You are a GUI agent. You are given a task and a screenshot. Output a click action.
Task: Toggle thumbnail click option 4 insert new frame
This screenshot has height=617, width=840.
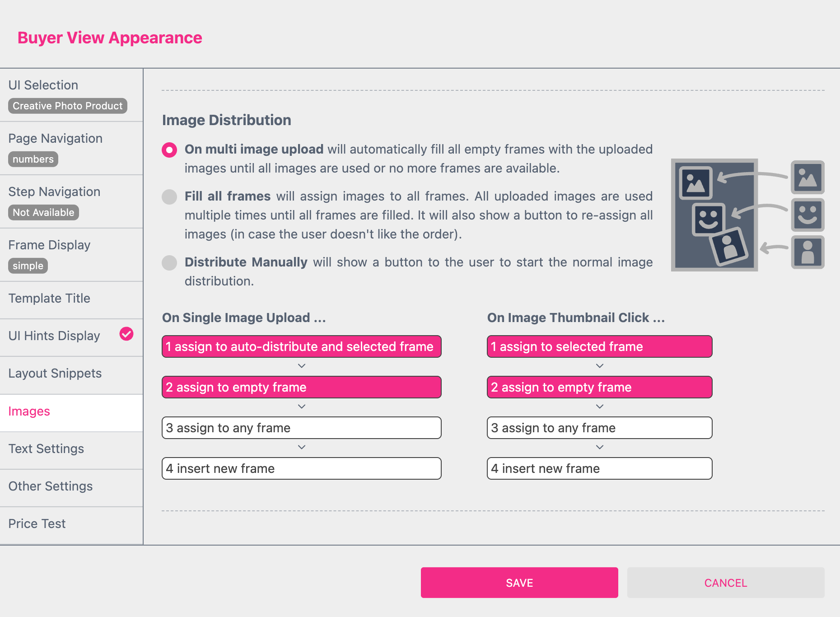[599, 468]
